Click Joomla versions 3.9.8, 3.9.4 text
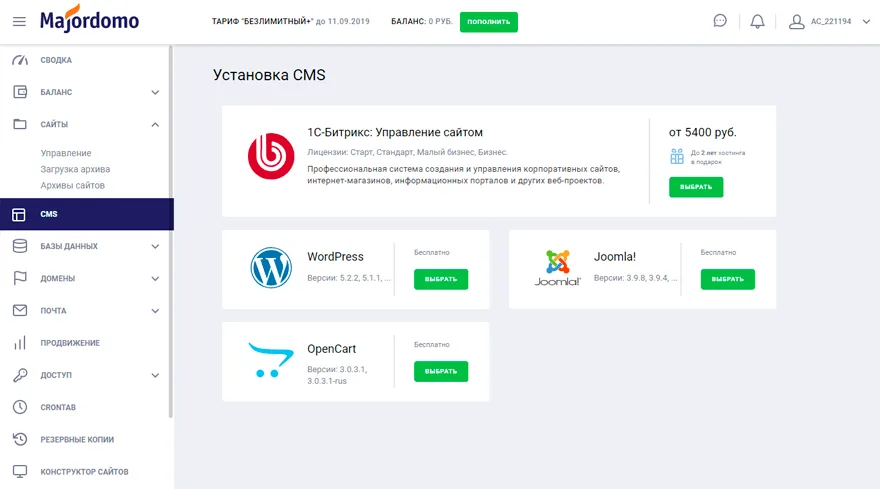 (635, 278)
